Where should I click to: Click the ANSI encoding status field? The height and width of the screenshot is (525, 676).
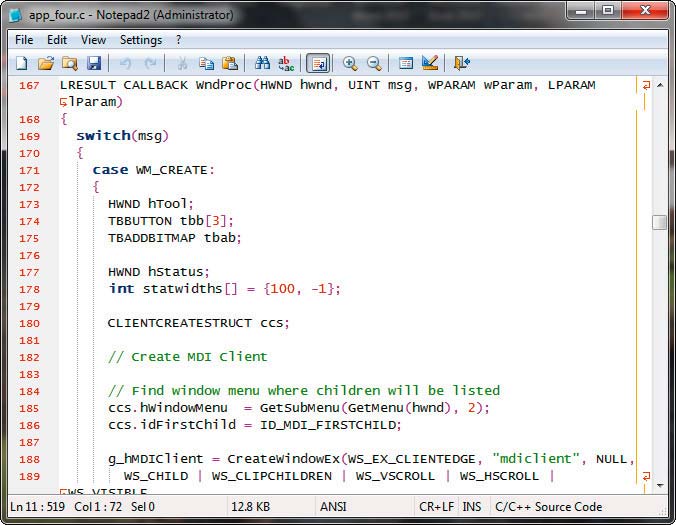333,507
